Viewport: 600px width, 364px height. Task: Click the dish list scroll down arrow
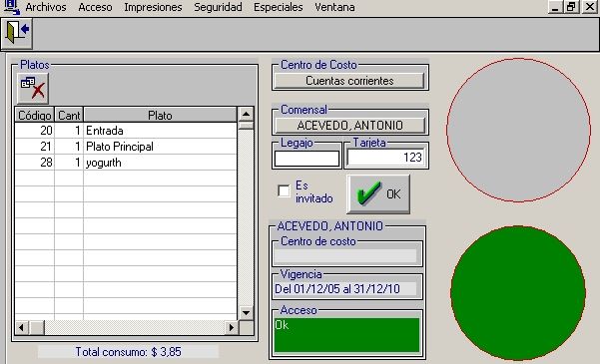tap(246, 313)
